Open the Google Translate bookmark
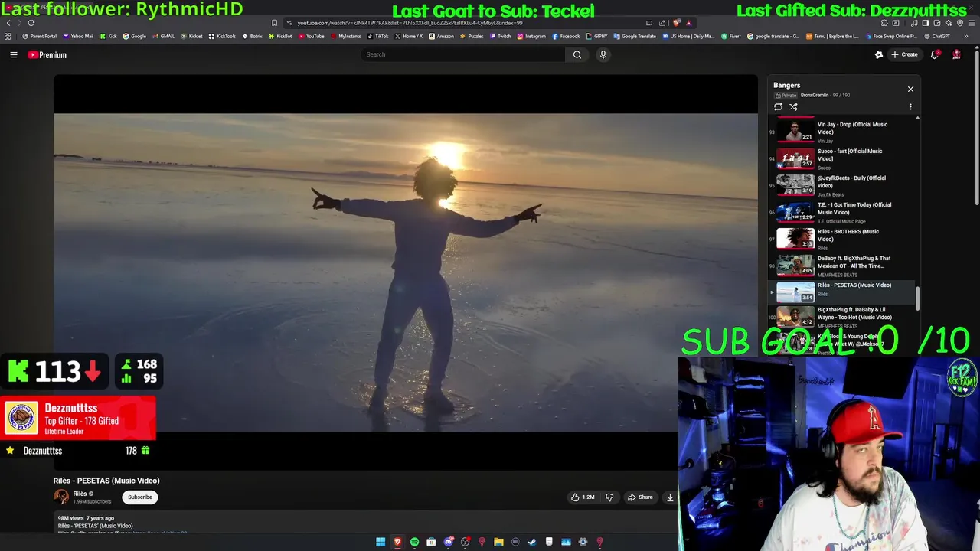This screenshot has width=980, height=551. tap(635, 36)
